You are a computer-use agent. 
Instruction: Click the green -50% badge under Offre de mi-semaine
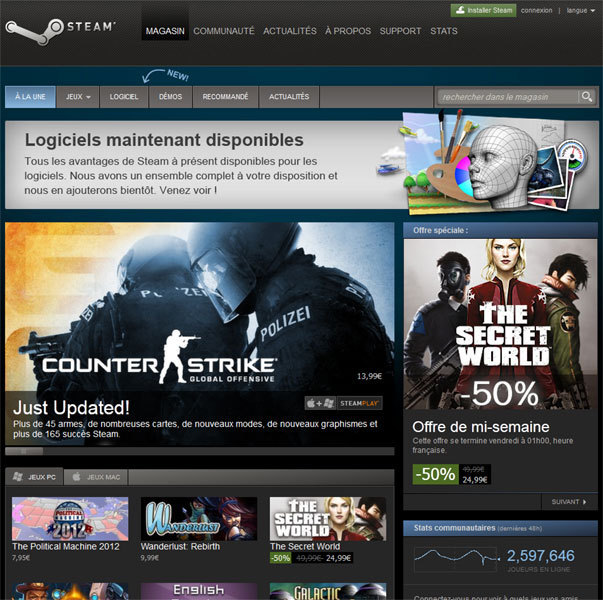(435, 474)
